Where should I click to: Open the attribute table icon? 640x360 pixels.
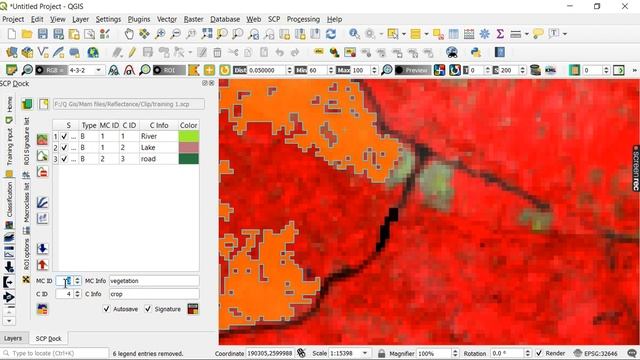click(x=453, y=34)
